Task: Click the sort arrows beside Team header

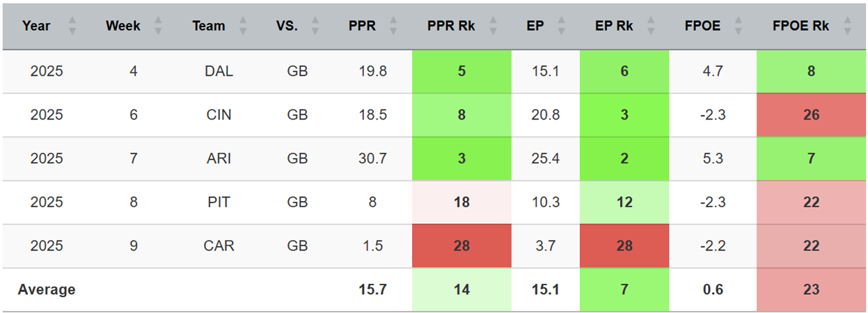Action: (243, 26)
